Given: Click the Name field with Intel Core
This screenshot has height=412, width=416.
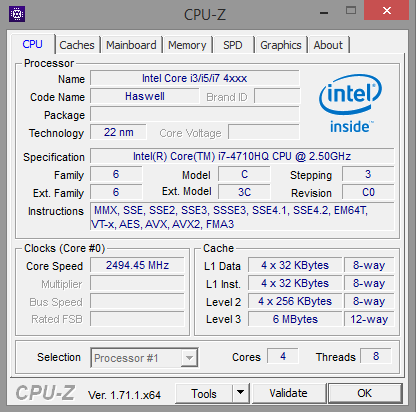Looking at the screenshot, I should [195, 78].
